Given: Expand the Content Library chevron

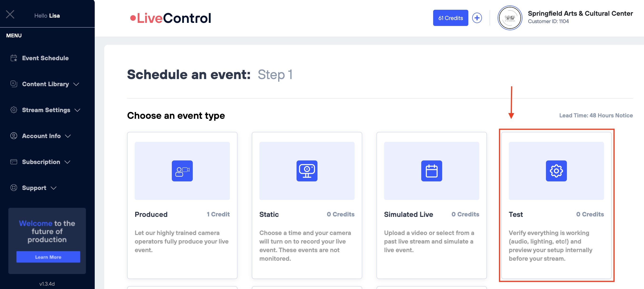Looking at the screenshot, I should [x=76, y=84].
